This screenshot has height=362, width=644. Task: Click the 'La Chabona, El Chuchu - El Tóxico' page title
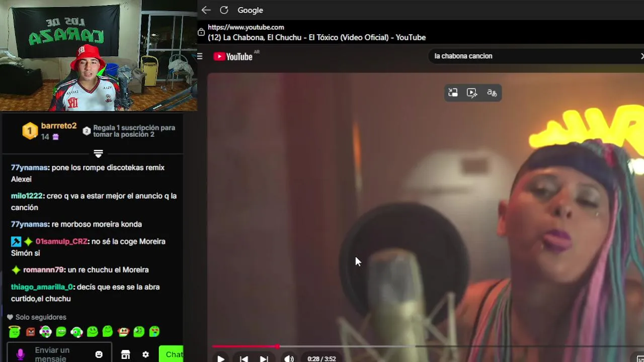[x=317, y=37]
